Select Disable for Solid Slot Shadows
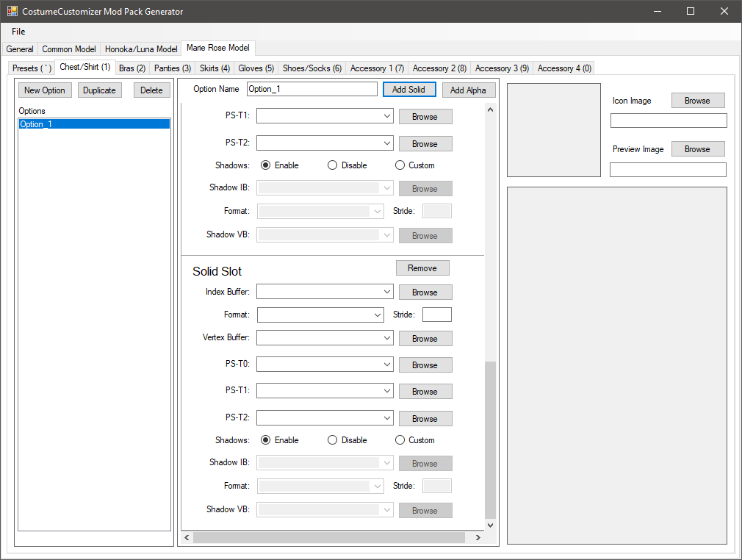742x560 pixels. click(x=347, y=440)
